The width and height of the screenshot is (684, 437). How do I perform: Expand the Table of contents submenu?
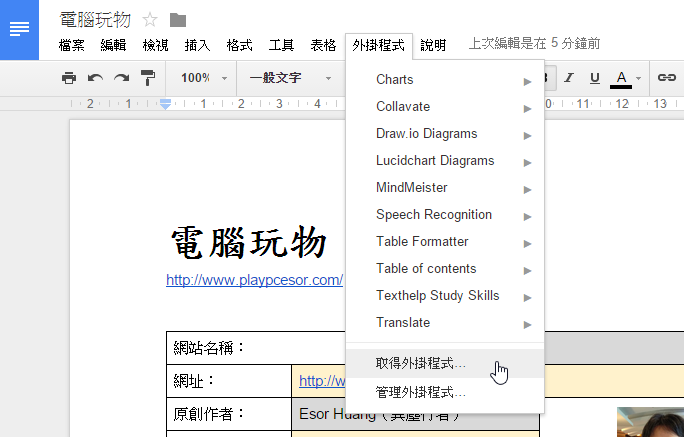(x=445, y=269)
